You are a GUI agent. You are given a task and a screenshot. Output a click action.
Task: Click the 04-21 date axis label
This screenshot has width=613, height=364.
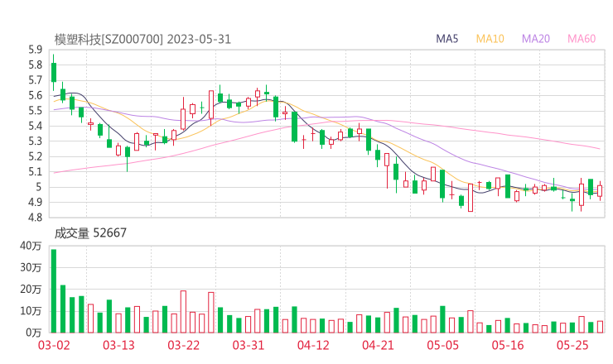(378, 345)
